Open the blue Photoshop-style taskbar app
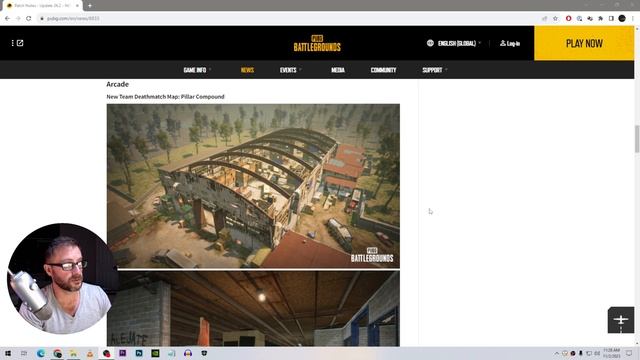This screenshot has width=640, height=360. click(139, 353)
